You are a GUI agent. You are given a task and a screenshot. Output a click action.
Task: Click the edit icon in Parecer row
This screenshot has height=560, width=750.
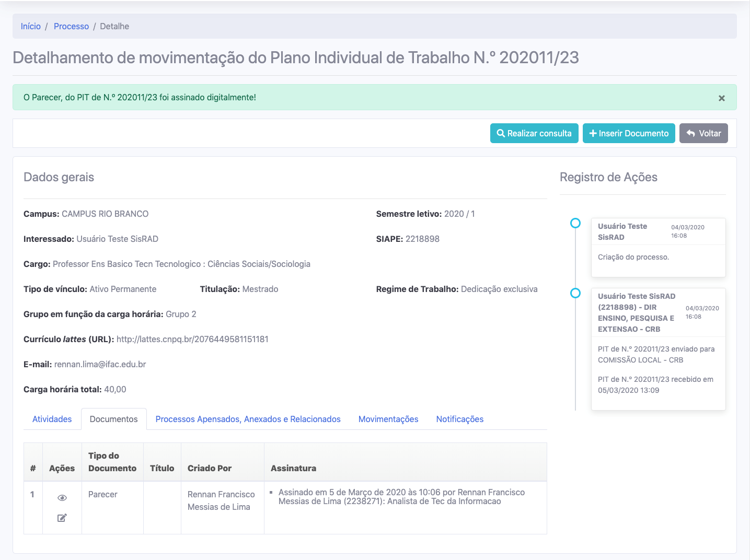pos(62,518)
